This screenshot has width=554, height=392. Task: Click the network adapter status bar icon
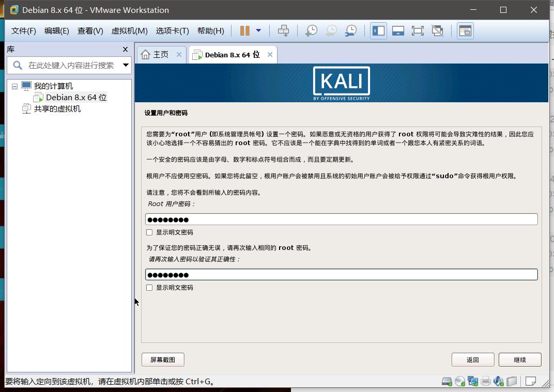click(473, 381)
